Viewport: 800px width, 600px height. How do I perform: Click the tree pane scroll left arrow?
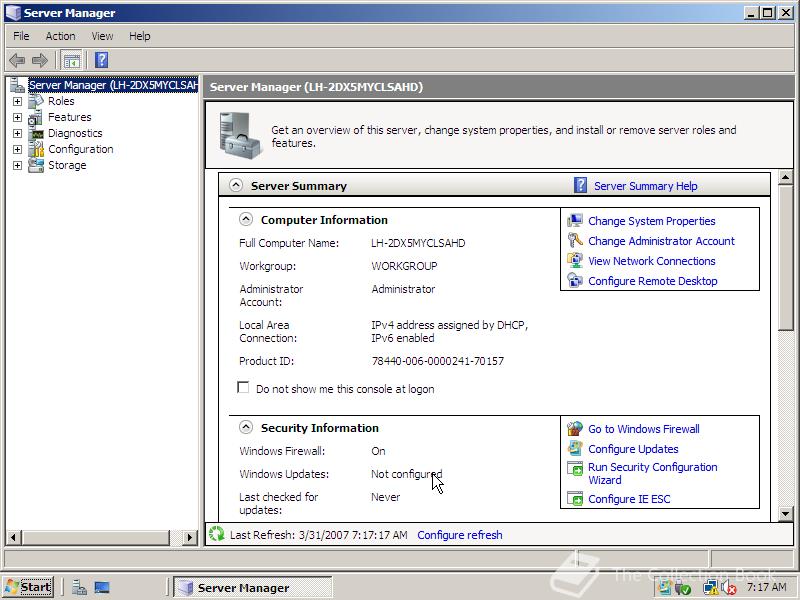pyautogui.click(x=13, y=537)
